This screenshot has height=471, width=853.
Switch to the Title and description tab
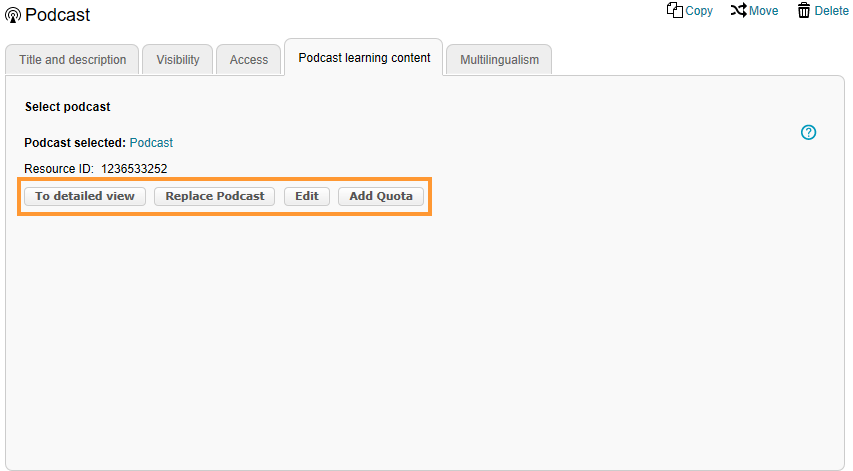73,60
